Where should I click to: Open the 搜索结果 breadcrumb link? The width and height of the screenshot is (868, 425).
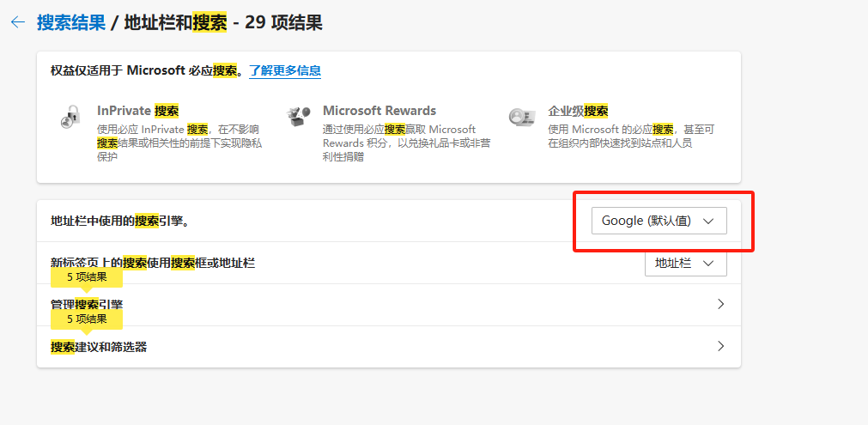[x=71, y=22]
